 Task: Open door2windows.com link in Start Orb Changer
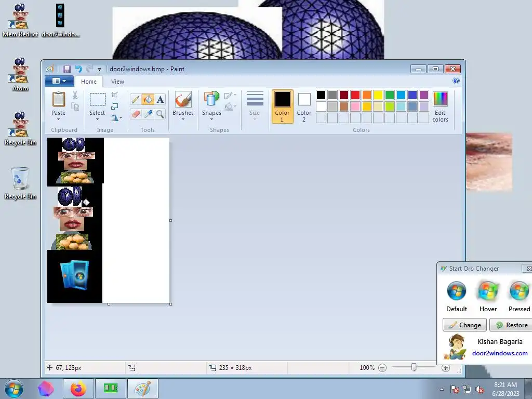coord(500,353)
